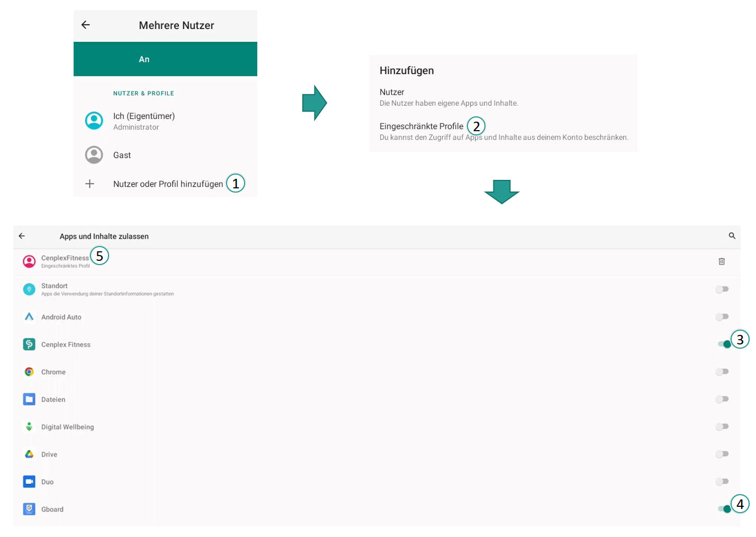Open the Ich (Eigentümer) user entry

pos(165,121)
